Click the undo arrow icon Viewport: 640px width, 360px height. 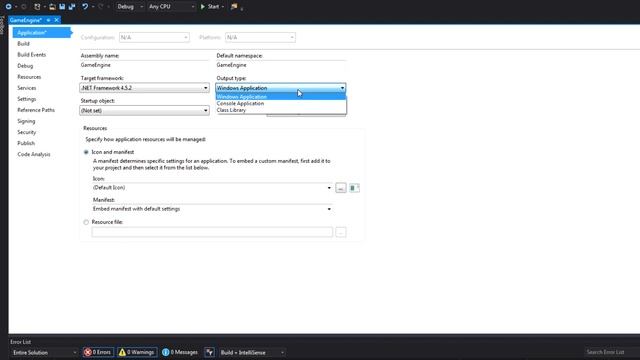(x=85, y=7)
